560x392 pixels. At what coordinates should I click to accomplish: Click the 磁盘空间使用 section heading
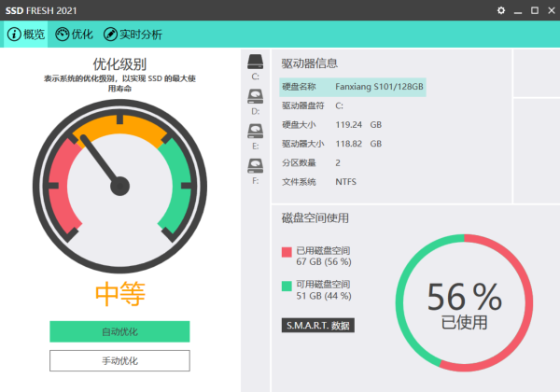315,217
